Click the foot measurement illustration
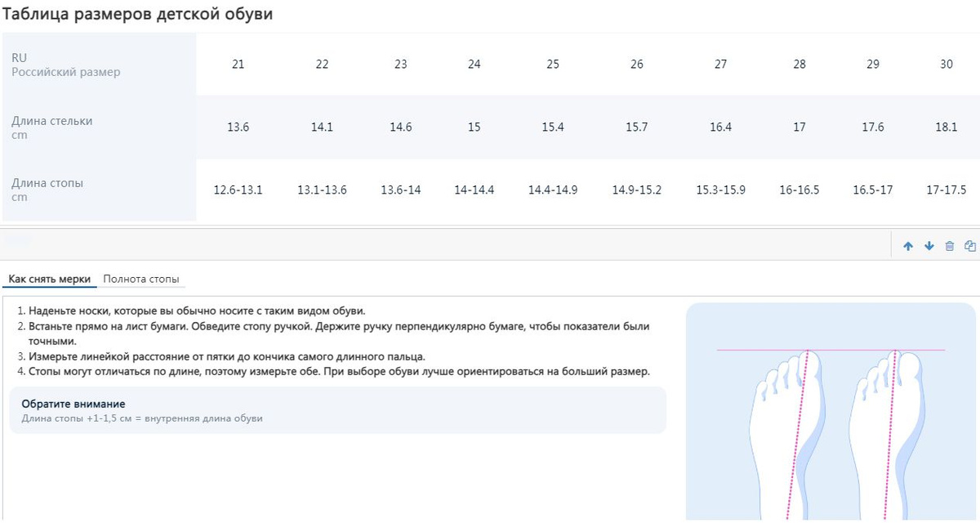Viewport: 980px width, 523px height. click(x=831, y=413)
